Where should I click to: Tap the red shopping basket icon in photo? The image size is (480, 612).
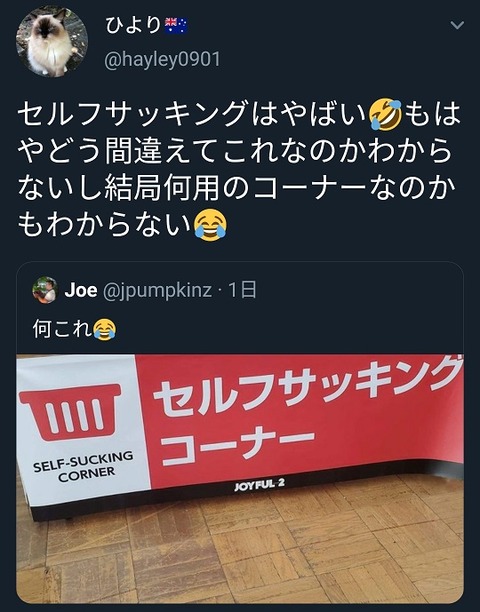tap(71, 412)
